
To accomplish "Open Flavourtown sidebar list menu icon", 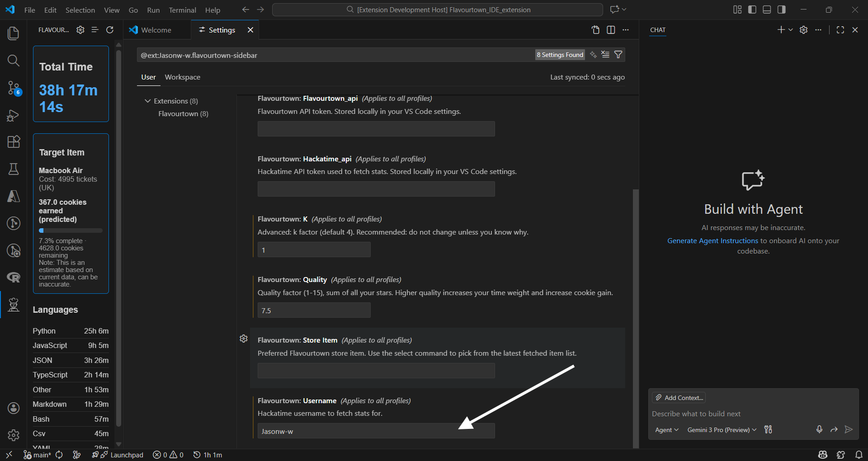I will (x=95, y=30).
